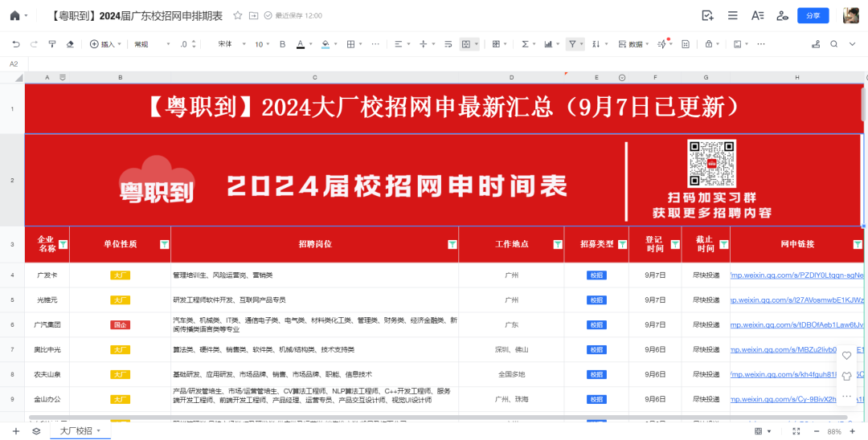Click the insert chart icon
This screenshot has width=868, height=440.
click(549, 44)
